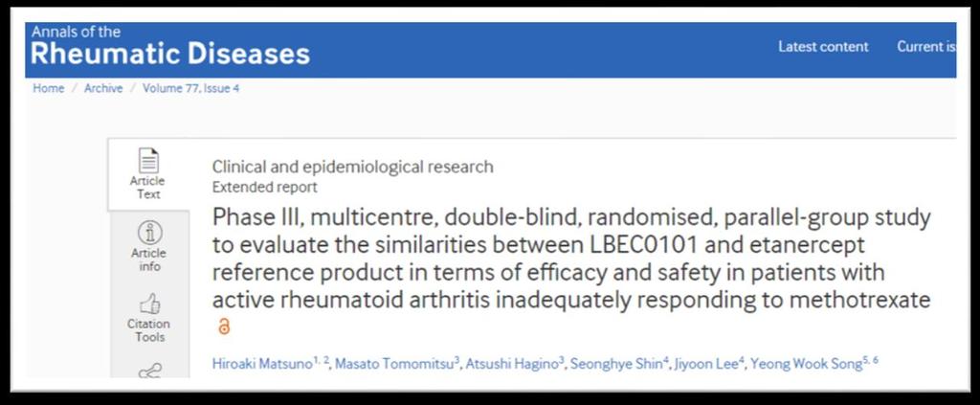Click the Article info circle icon
Image resolution: width=980 pixels, height=405 pixels.
[x=148, y=233]
